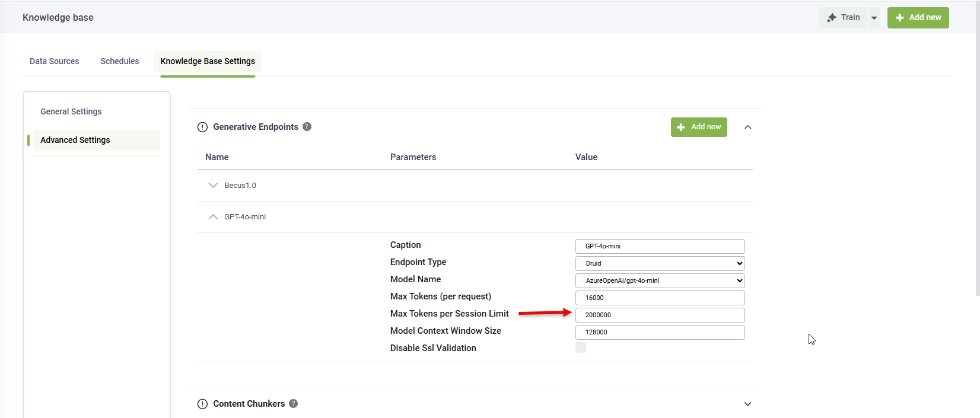Click the Train button

click(x=844, y=18)
